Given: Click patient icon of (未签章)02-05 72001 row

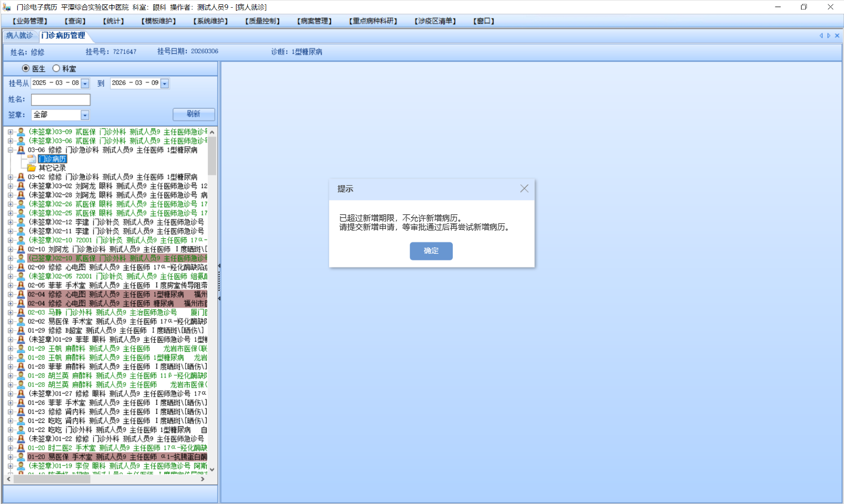Looking at the screenshot, I should click(x=21, y=276).
